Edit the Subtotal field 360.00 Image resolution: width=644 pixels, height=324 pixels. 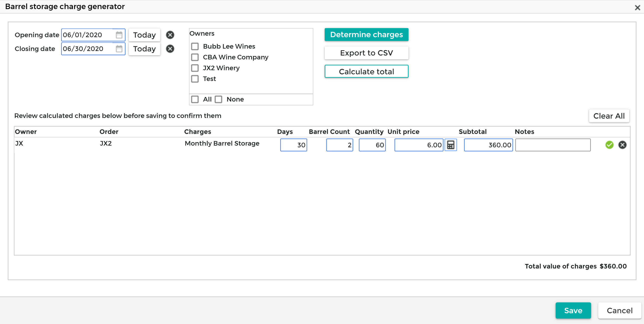(488, 145)
